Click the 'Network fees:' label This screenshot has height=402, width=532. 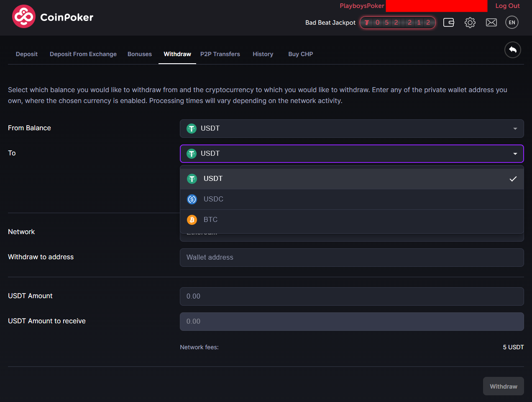(199, 347)
